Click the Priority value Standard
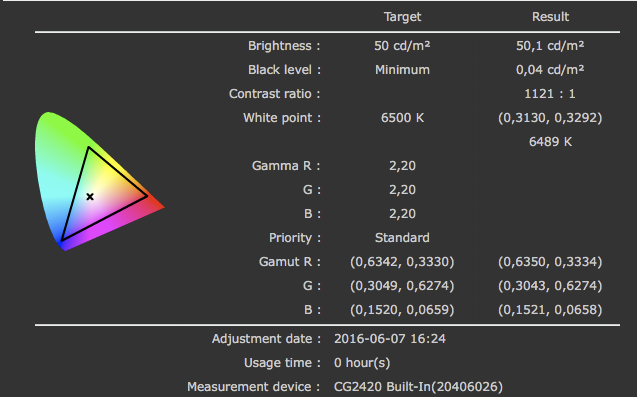The height and width of the screenshot is (397, 637). 402,237
